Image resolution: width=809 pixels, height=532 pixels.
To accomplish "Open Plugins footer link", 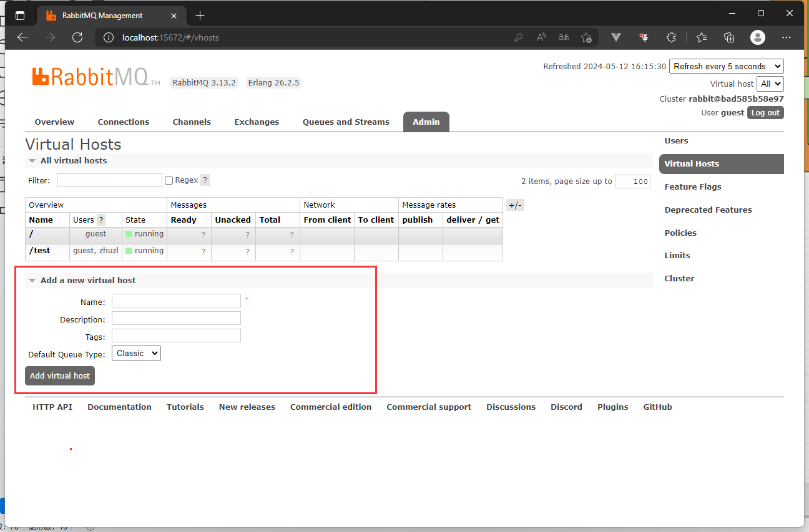I will (x=613, y=407).
